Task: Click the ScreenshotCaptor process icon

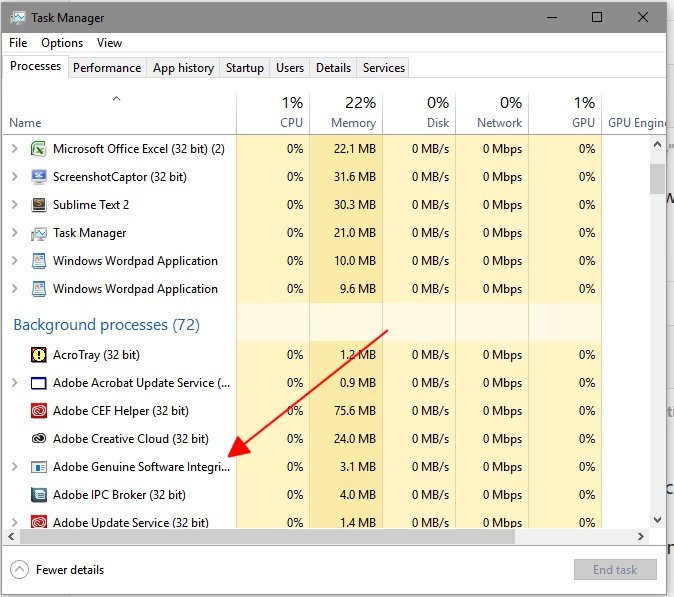Action: coord(39,177)
